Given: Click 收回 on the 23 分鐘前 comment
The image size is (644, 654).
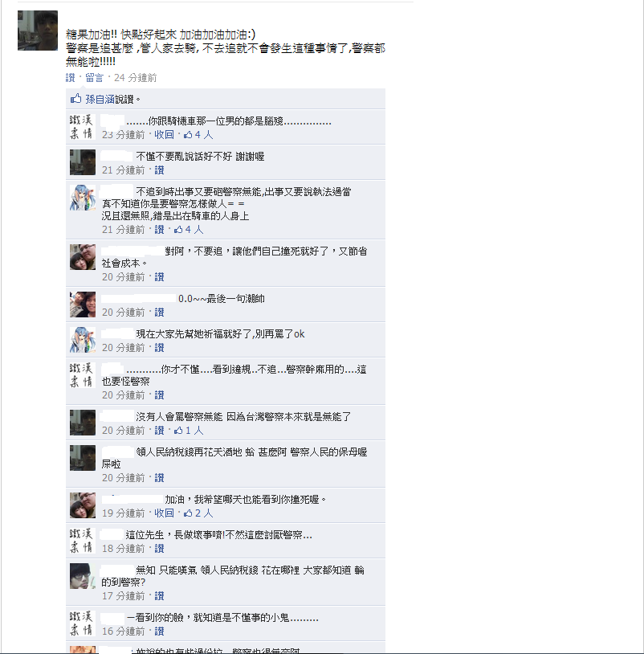Looking at the screenshot, I should (x=164, y=135).
